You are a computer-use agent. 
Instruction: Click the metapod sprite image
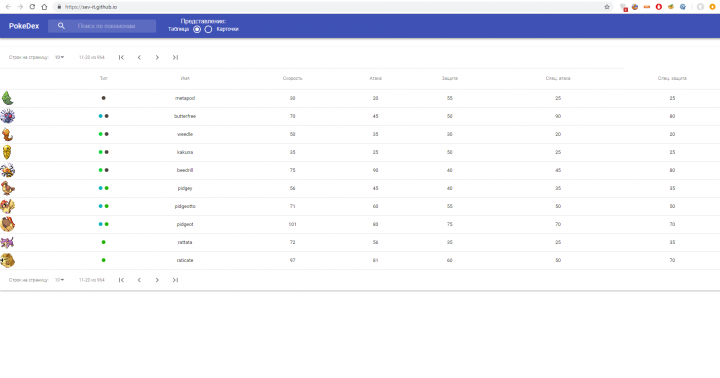pos(7,98)
